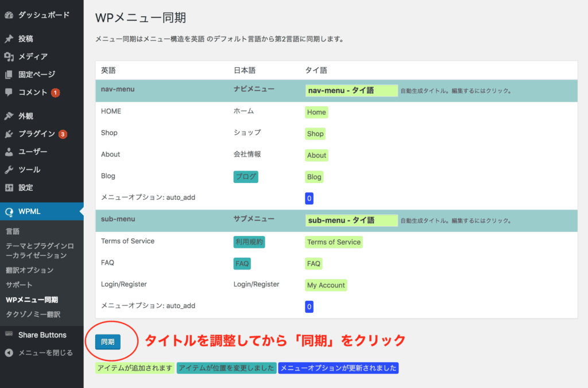The width and height of the screenshot is (588, 388).
Task: Click the ホーム cell
Action: (243, 111)
